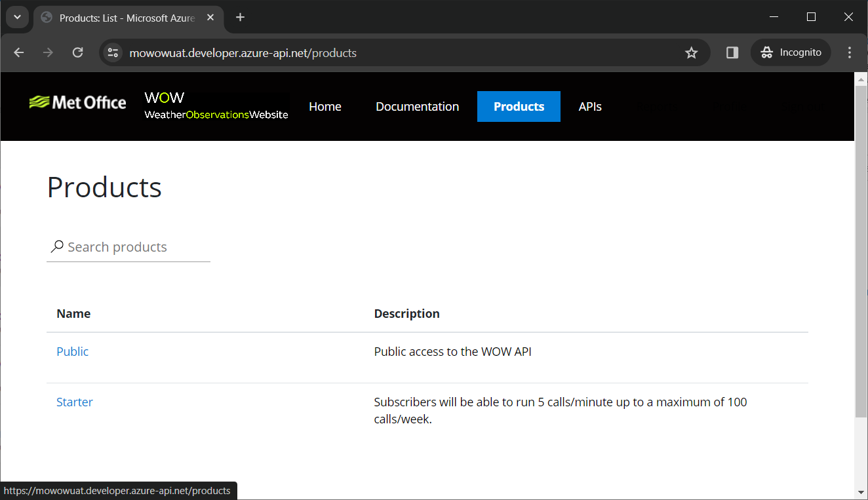
Task: Click the browser back arrow
Action: coord(19,53)
